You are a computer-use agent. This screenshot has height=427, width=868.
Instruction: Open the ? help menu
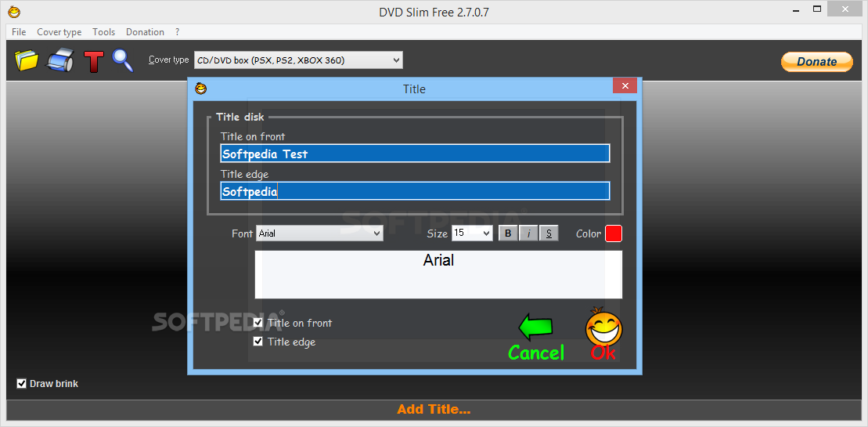177,32
